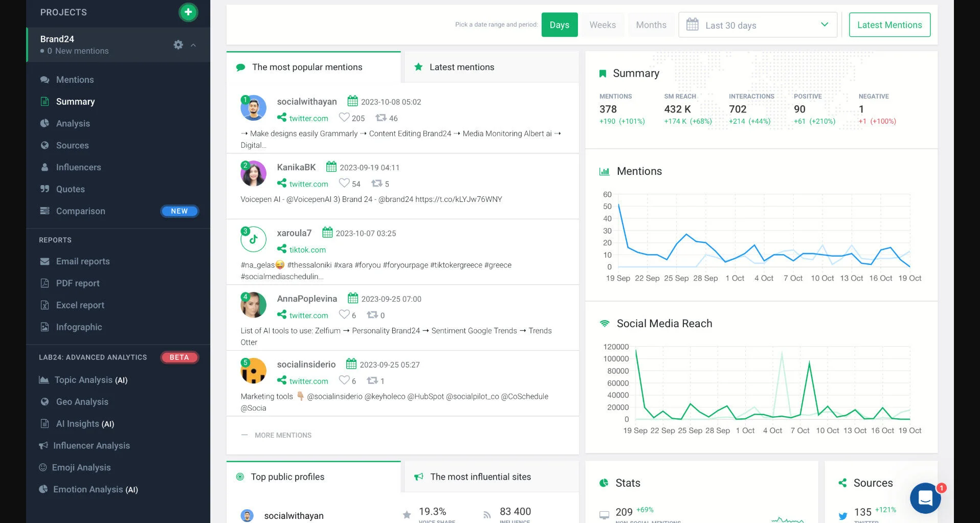Add a new project with plus icon
This screenshot has width=980, height=523.
pyautogui.click(x=188, y=12)
